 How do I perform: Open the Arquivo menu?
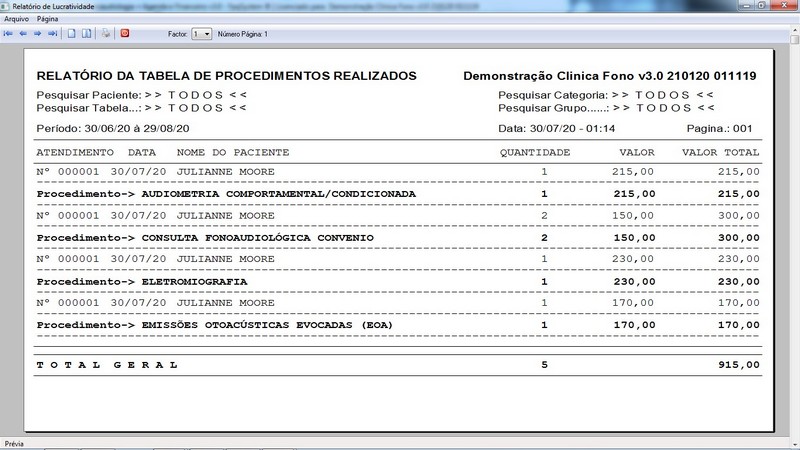[x=16, y=19]
